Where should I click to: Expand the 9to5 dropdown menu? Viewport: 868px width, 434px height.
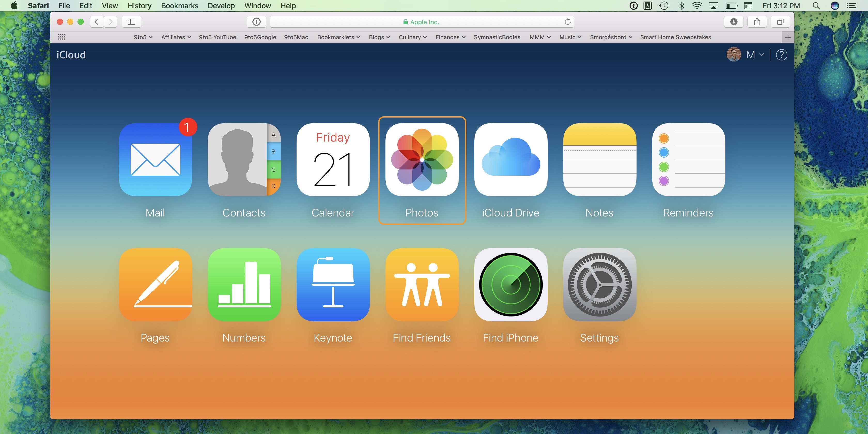[x=142, y=37]
